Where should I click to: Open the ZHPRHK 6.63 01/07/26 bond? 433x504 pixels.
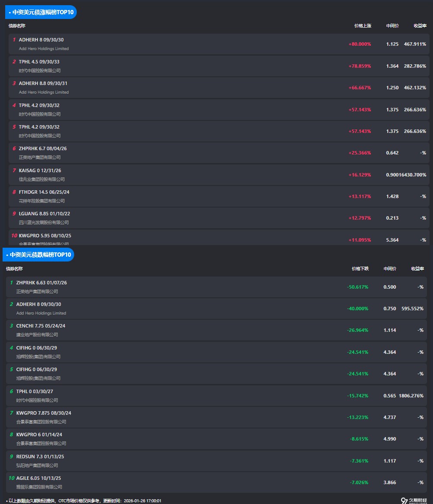[41, 283]
